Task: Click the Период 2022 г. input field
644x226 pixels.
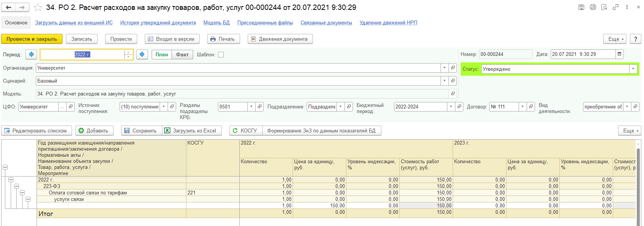Action: tap(82, 54)
